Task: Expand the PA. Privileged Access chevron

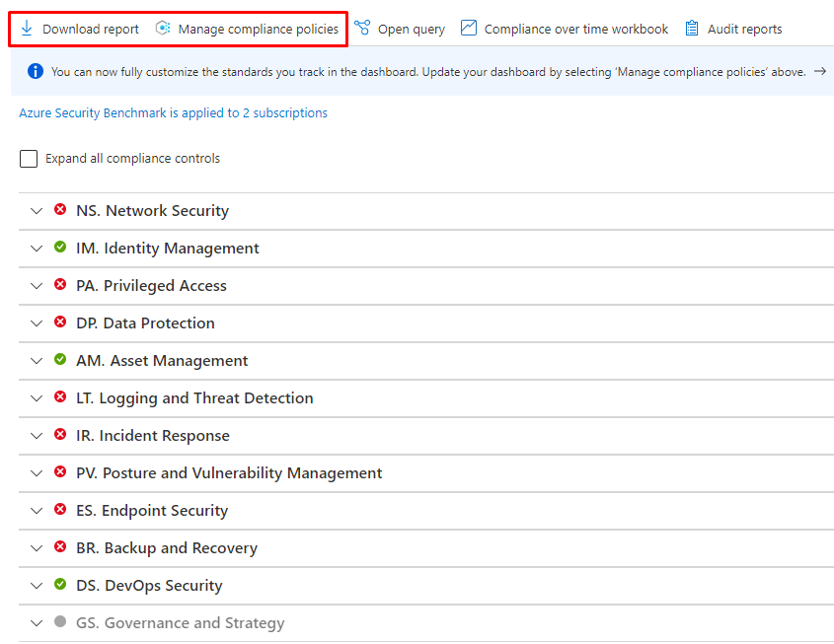Action: [37, 286]
